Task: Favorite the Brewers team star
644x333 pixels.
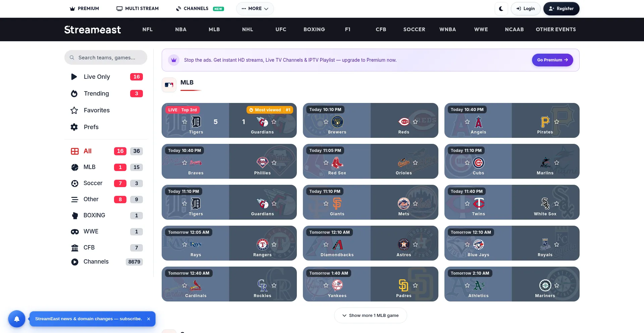Action: pos(326,122)
